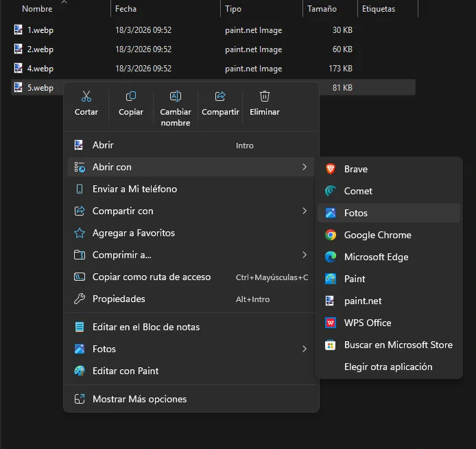Select Agregar a Favoritos
The height and width of the screenshot is (449, 476).
click(191, 233)
